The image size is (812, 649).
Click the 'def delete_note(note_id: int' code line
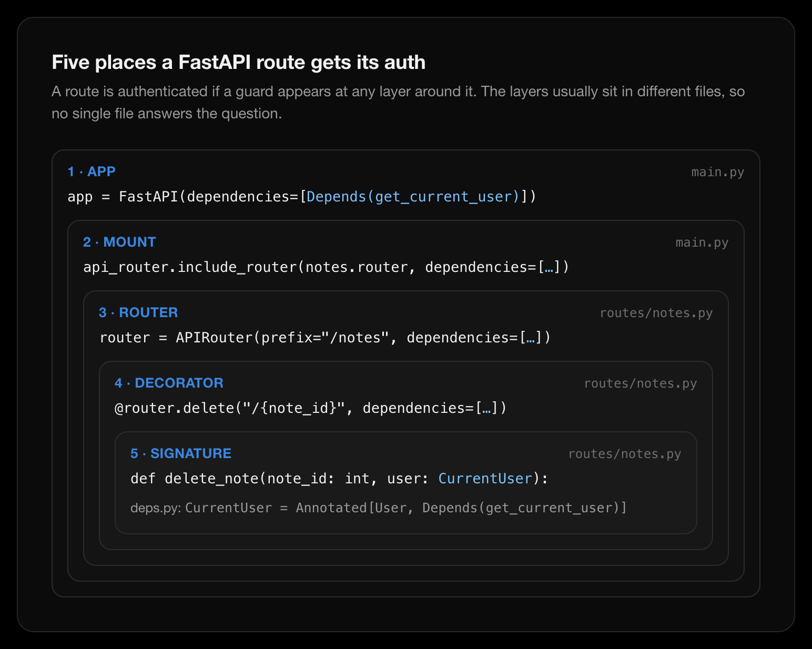point(339,479)
